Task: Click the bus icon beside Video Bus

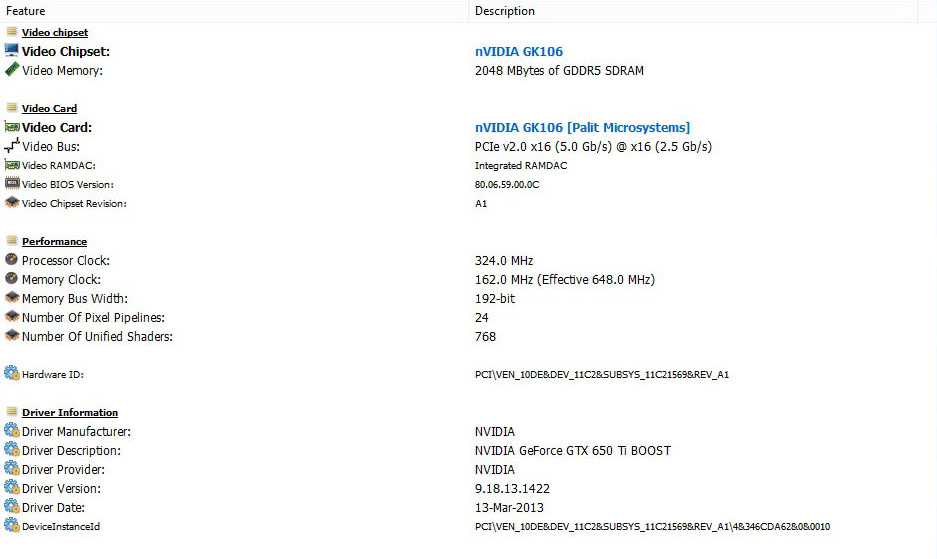Action: point(11,145)
